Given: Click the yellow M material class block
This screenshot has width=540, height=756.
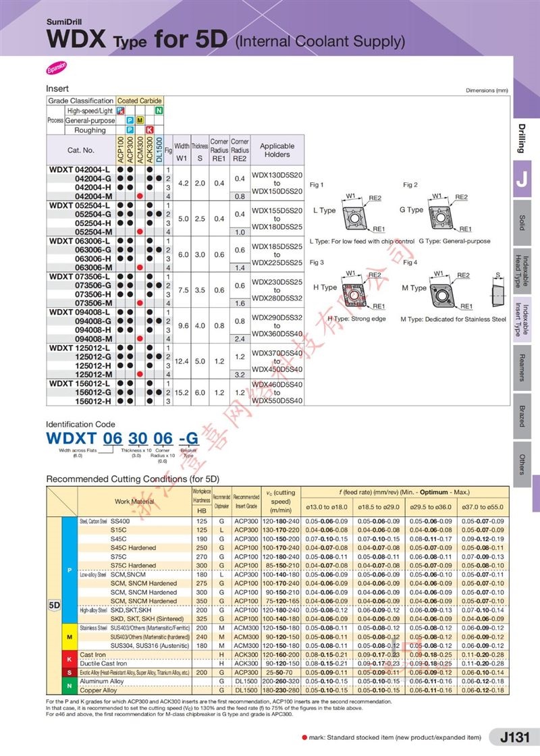Looking at the screenshot, I should point(70,637).
